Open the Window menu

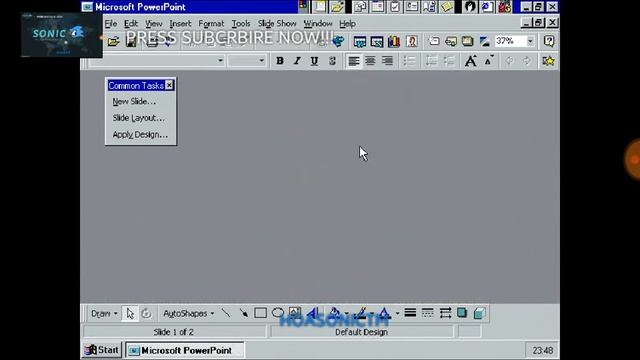click(x=318, y=24)
